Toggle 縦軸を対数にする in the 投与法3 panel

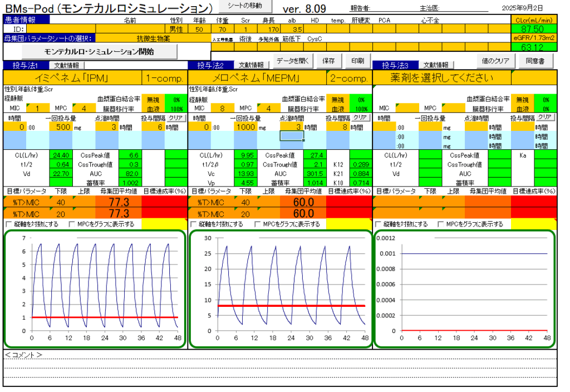coord(379,224)
